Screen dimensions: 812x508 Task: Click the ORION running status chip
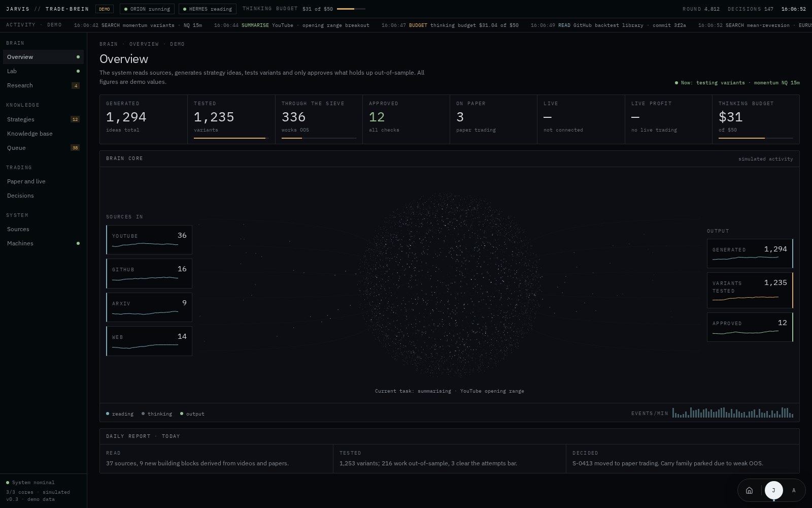147,9
